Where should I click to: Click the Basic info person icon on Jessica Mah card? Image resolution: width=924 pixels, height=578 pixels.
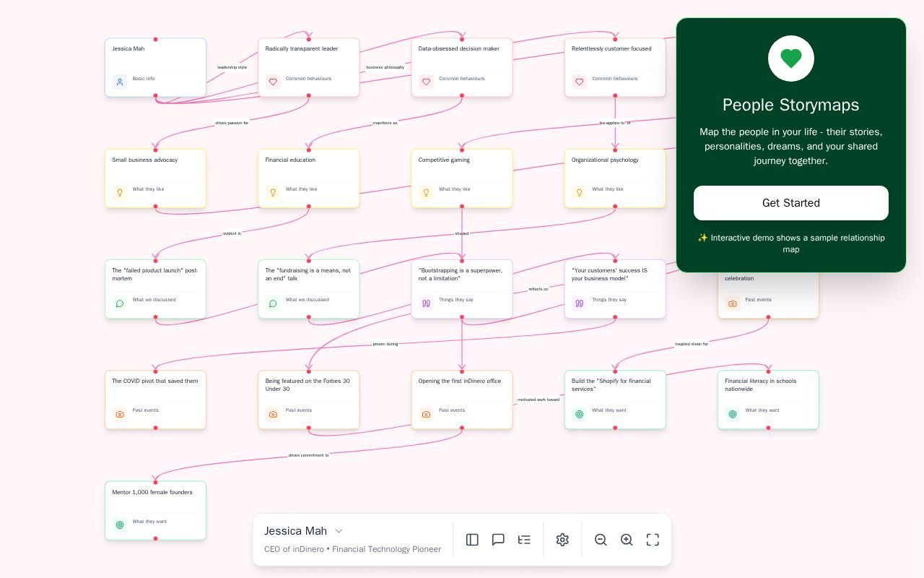[120, 82]
